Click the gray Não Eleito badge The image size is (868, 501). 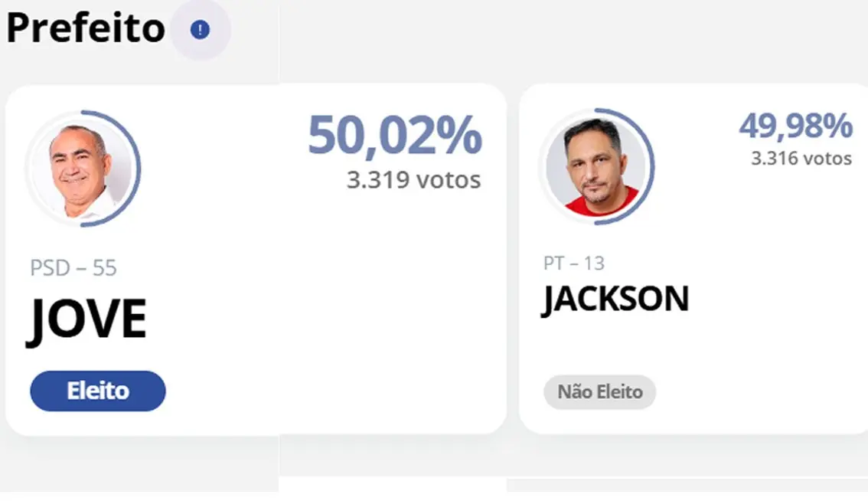pyautogui.click(x=599, y=392)
